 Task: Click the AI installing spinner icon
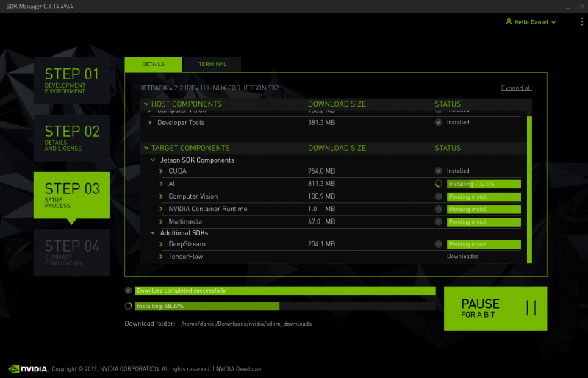[x=438, y=184]
